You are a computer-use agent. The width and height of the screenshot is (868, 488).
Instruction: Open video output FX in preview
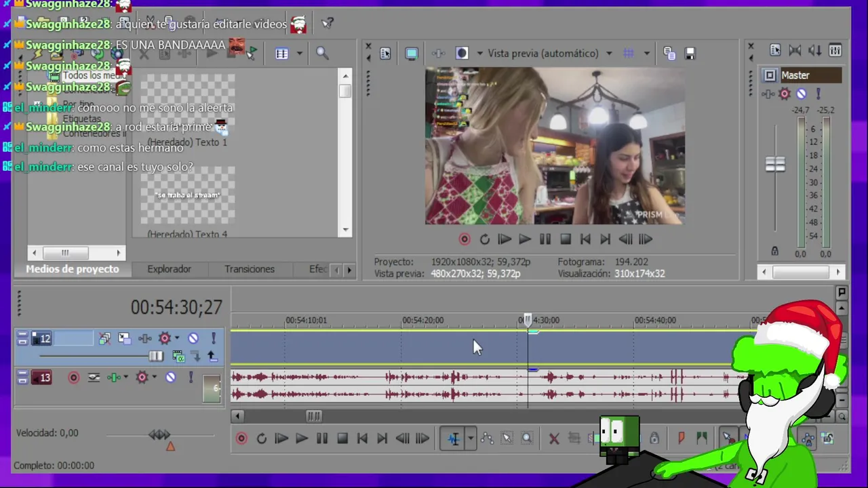point(439,54)
